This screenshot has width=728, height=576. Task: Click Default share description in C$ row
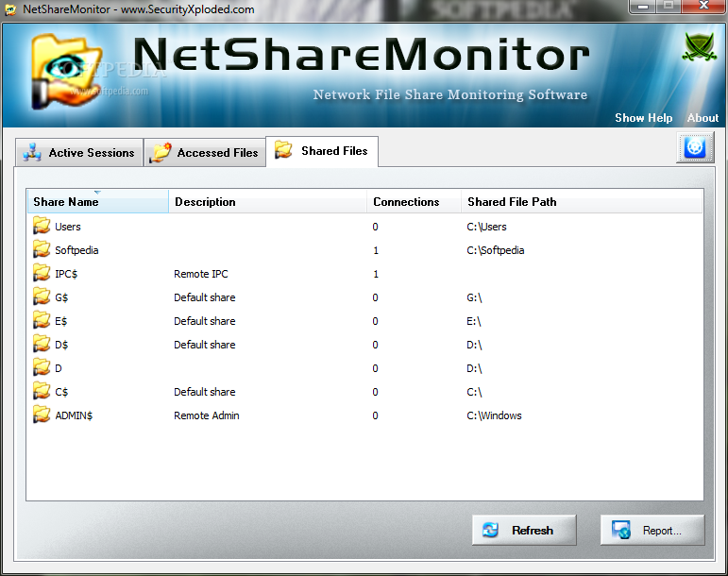[205, 392]
